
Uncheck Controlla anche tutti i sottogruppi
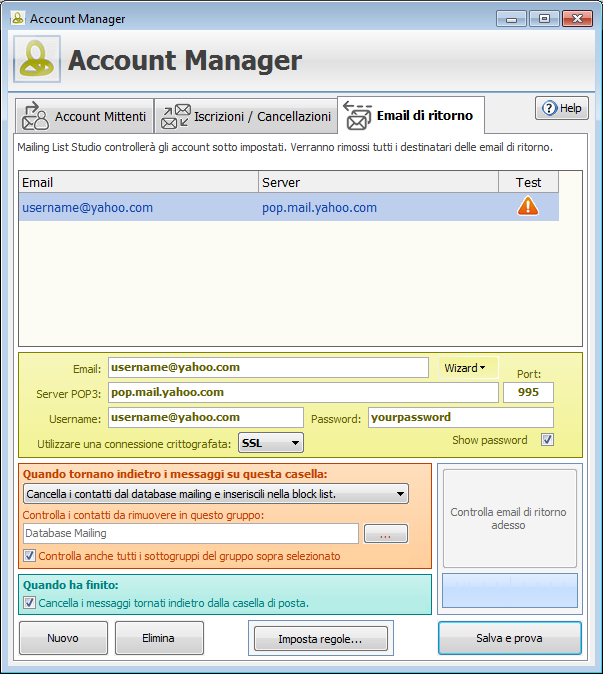pos(29,556)
